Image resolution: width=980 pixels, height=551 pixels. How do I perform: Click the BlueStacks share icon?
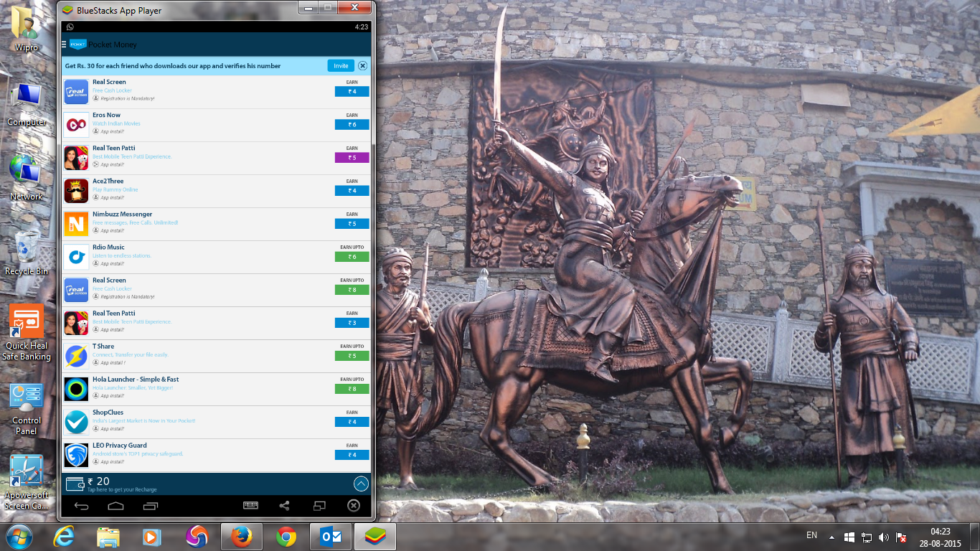[x=284, y=506]
